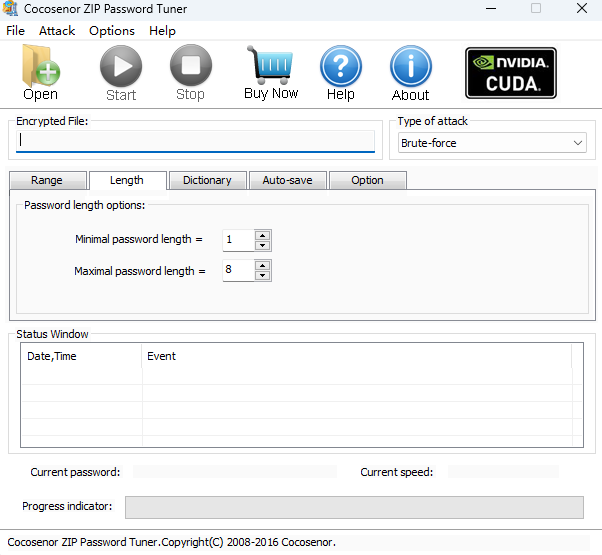
Task: Close the Cocosenor ZIP Password Tuner window
Action: click(x=582, y=8)
